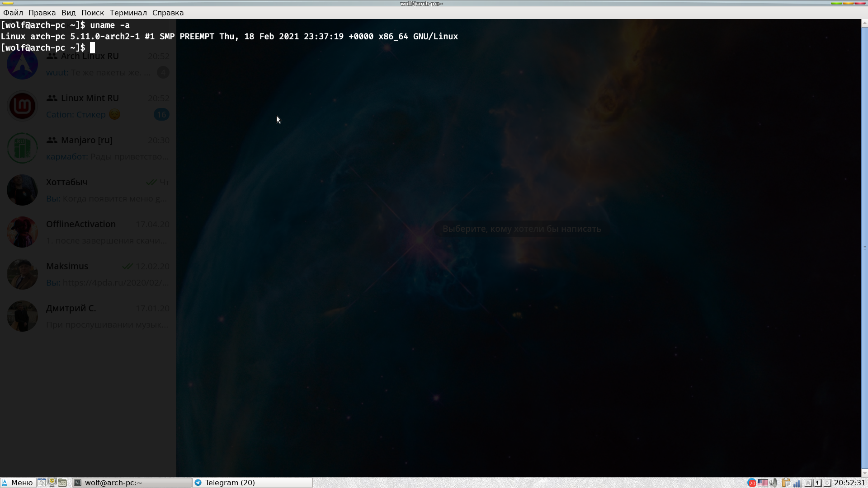Open the Поиск menu

click(x=93, y=13)
